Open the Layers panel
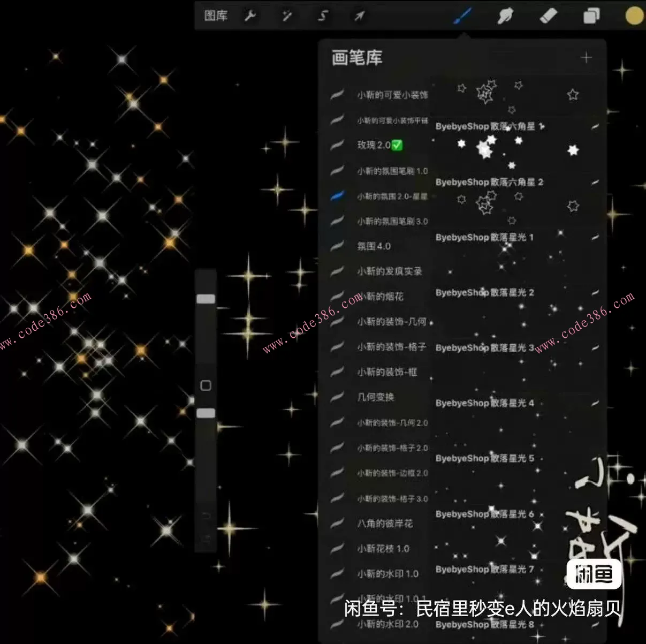This screenshot has height=644, width=646. tap(591, 16)
